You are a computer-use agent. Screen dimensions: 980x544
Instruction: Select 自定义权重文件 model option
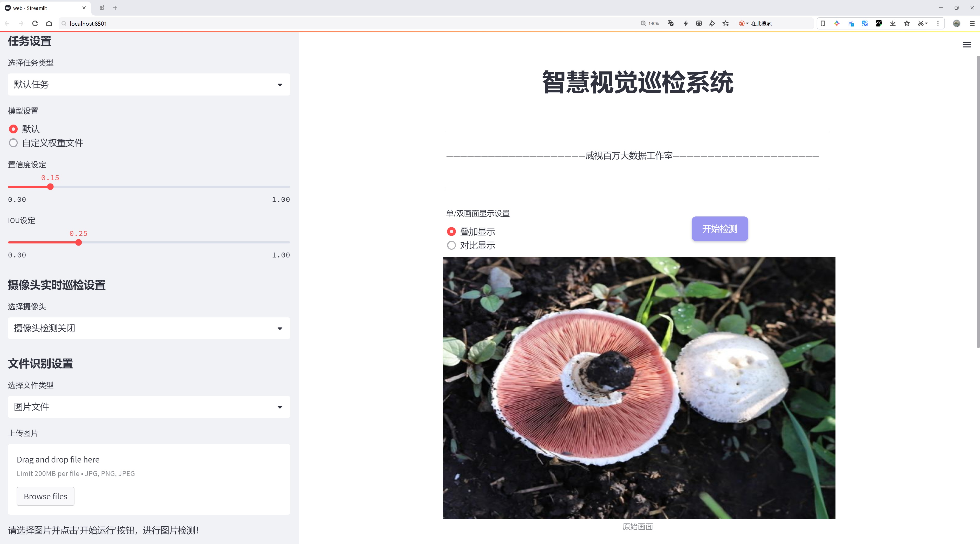point(13,143)
